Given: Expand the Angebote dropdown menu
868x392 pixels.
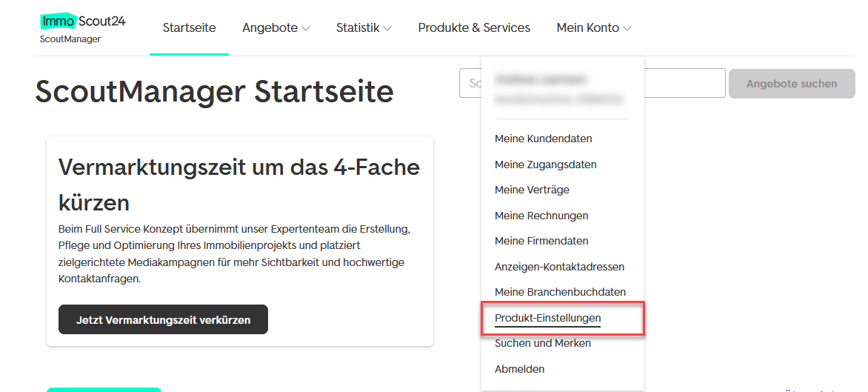Looking at the screenshot, I should 276,28.
